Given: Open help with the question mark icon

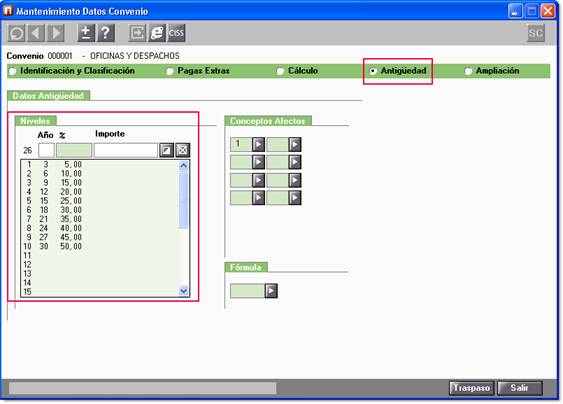Looking at the screenshot, I should point(106,33).
